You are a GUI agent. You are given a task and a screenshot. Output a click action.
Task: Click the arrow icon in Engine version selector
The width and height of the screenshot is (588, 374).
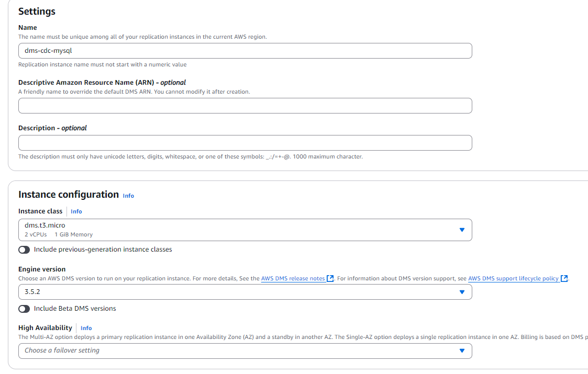[x=462, y=292]
